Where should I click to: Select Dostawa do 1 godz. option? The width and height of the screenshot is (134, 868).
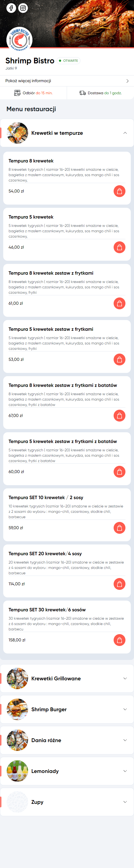click(x=101, y=93)
